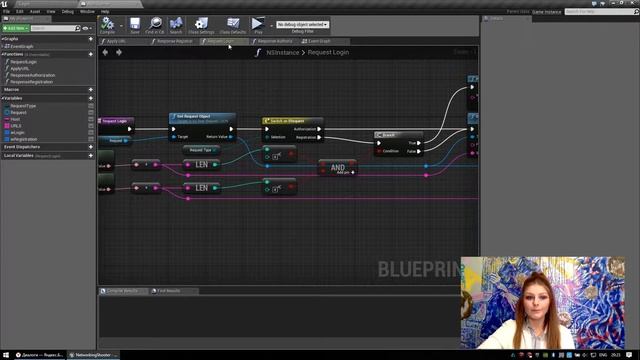Select the Get Request Object node header

[x=202, y=118]
